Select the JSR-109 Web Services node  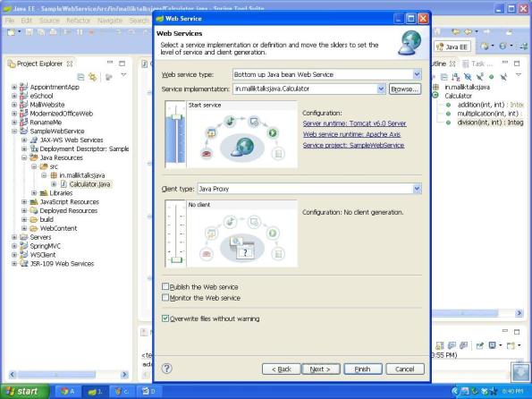62,264
